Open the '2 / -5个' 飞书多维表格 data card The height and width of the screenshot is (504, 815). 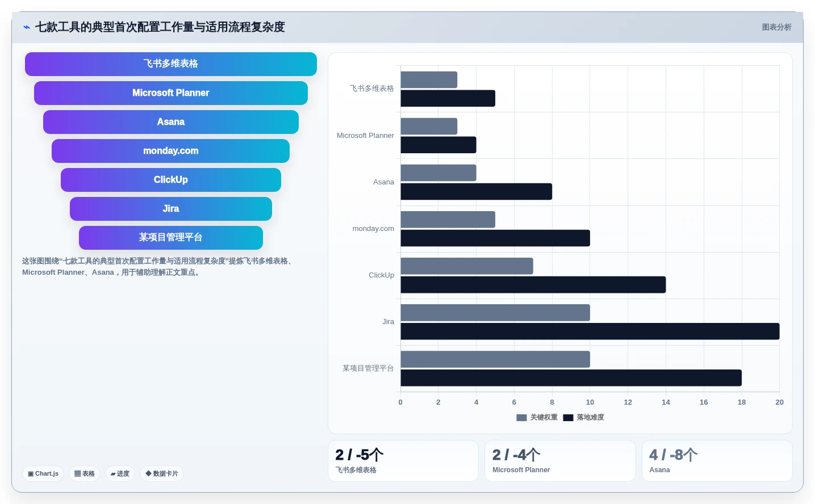403,461
